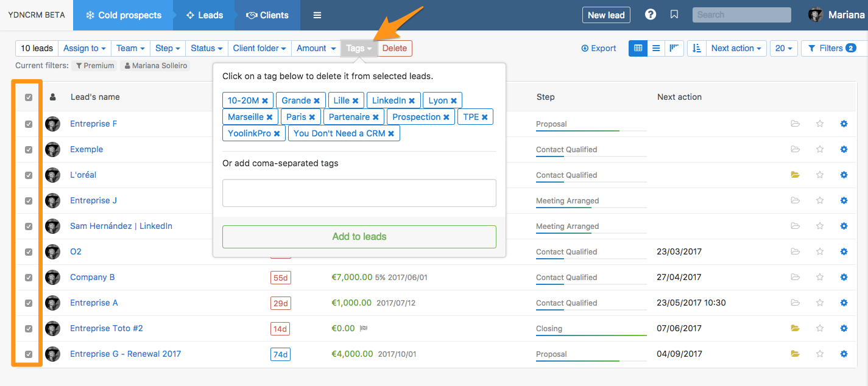The image size is (868, 386).
Task: Star the O2 lead
Action: (819, 251)
